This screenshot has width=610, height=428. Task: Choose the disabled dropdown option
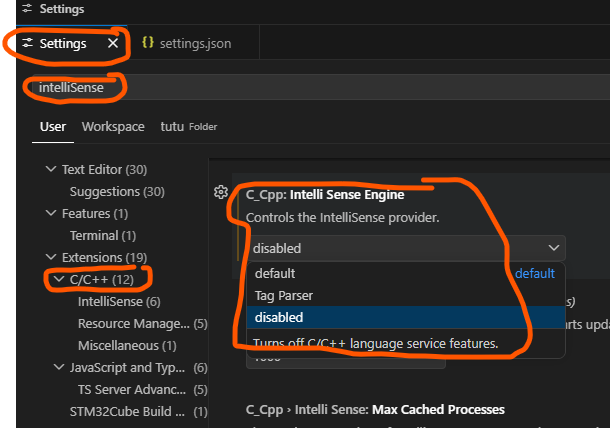coord(406,317)
